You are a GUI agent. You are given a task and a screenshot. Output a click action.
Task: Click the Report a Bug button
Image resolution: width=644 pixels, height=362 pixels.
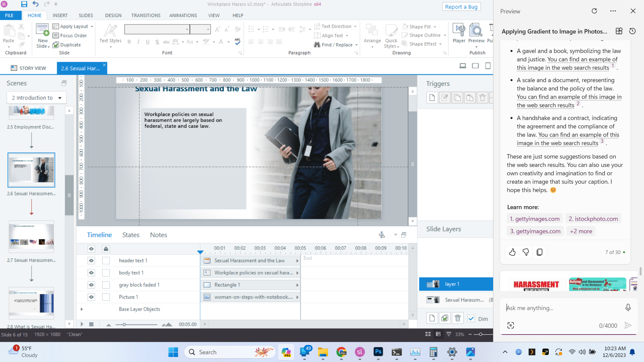(461, 6)
